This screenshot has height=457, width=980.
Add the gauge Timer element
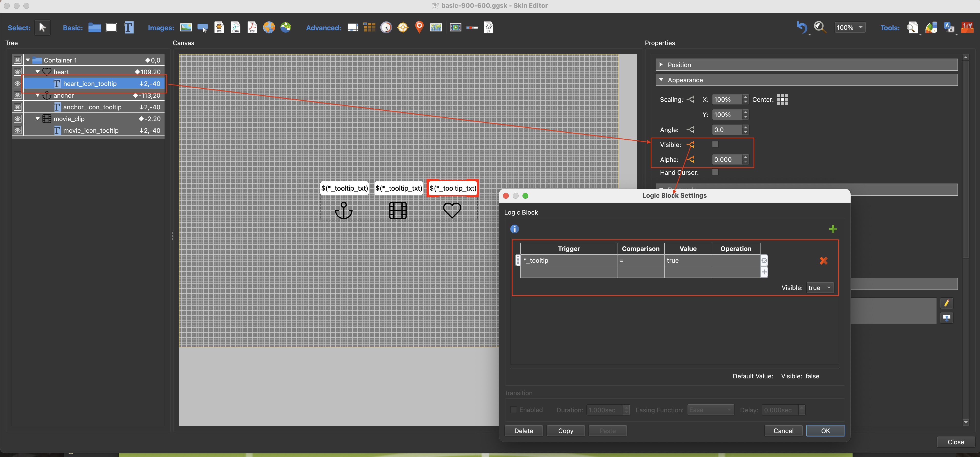[x=386, y=27]
